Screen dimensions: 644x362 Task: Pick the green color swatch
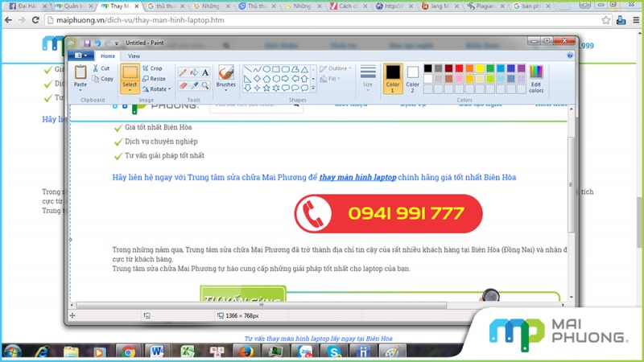[x=490, y=68]
